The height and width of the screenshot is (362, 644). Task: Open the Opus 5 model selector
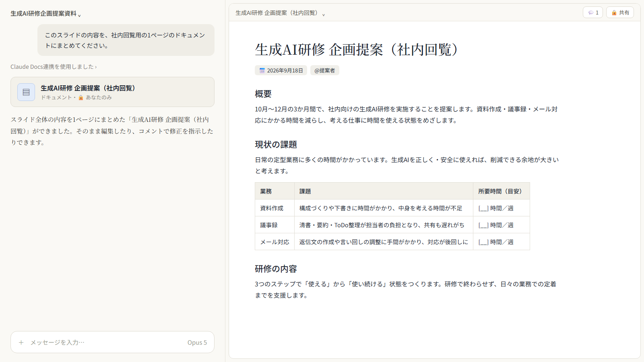click(x=197, y=342)
